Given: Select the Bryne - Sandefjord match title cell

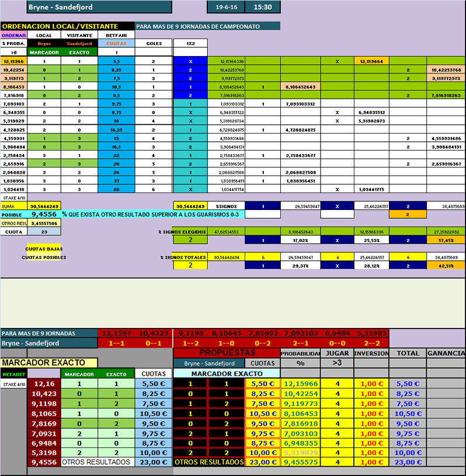Looking at the screenshot, I should 99,7.
